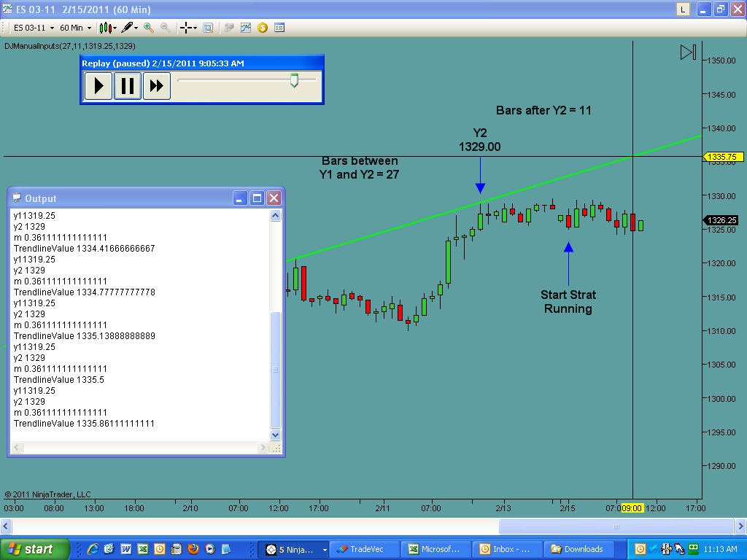Click the 1326.25 current price marker
Image resolution: width=747 pixels, height=560 pixels.
722,220
